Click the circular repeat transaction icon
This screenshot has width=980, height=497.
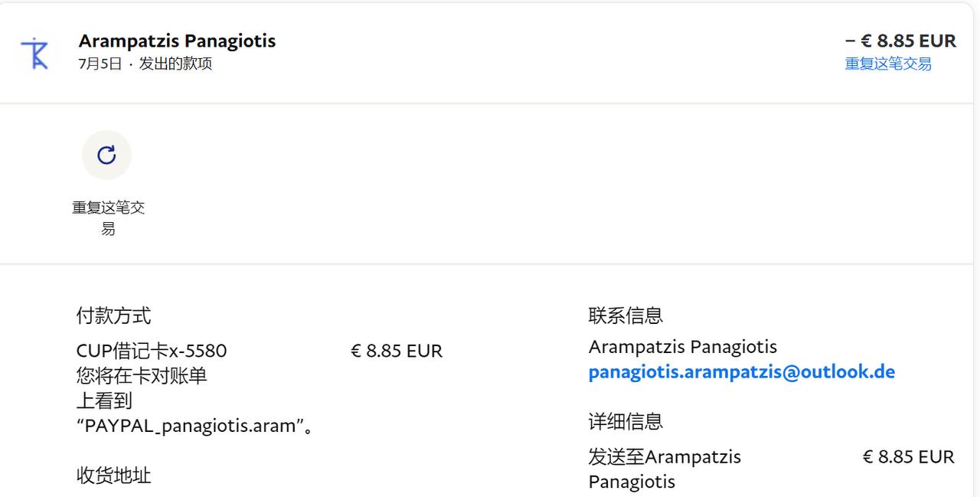coord(106,155)
